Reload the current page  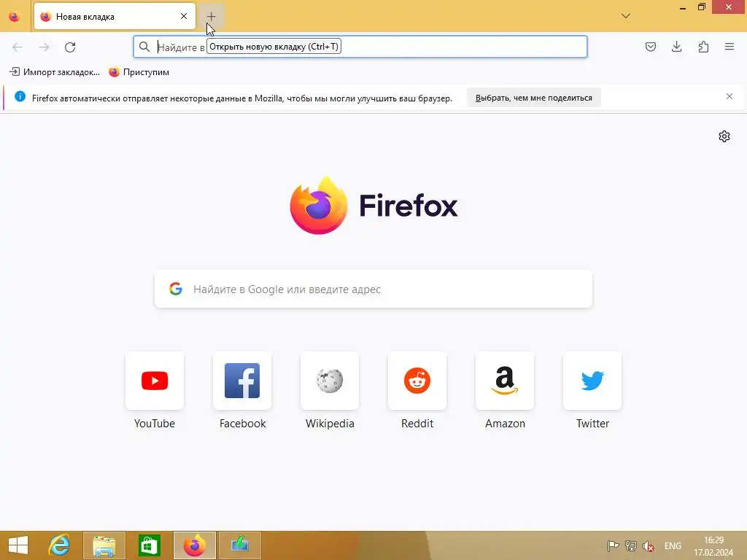pyautogui.click(x=70, y=47)
